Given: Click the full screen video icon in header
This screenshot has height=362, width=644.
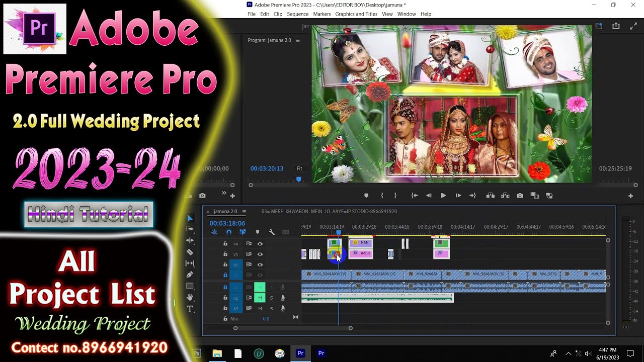Looking at the screenshot, I should 633,26.
